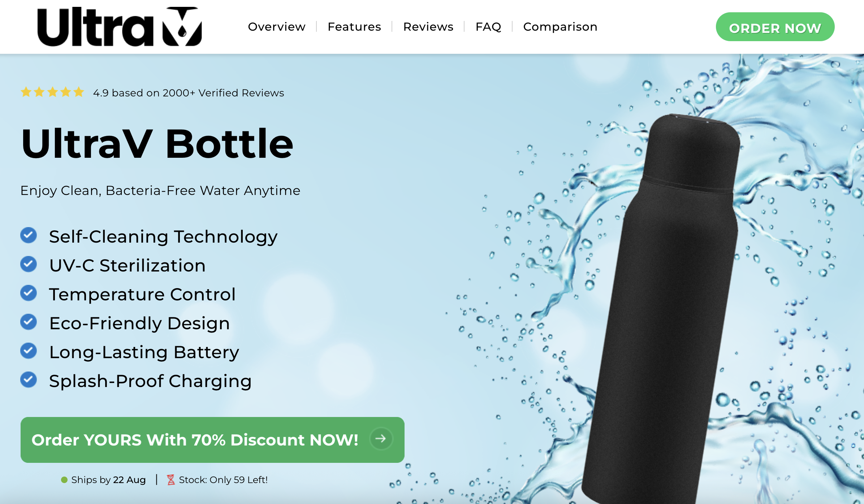Click the checkmark beside UV-C Sterilization

tap(29, 264)
